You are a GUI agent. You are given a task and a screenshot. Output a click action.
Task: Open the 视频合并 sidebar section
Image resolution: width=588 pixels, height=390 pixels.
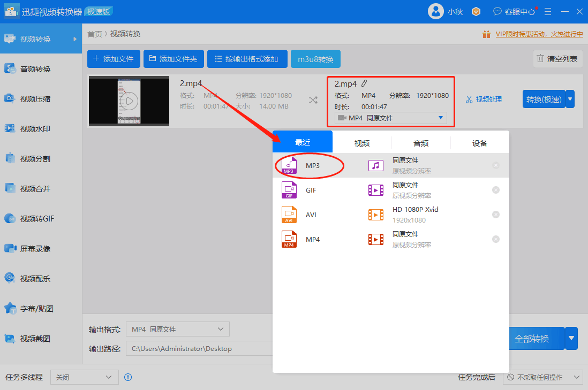click(x=41, y=188)
